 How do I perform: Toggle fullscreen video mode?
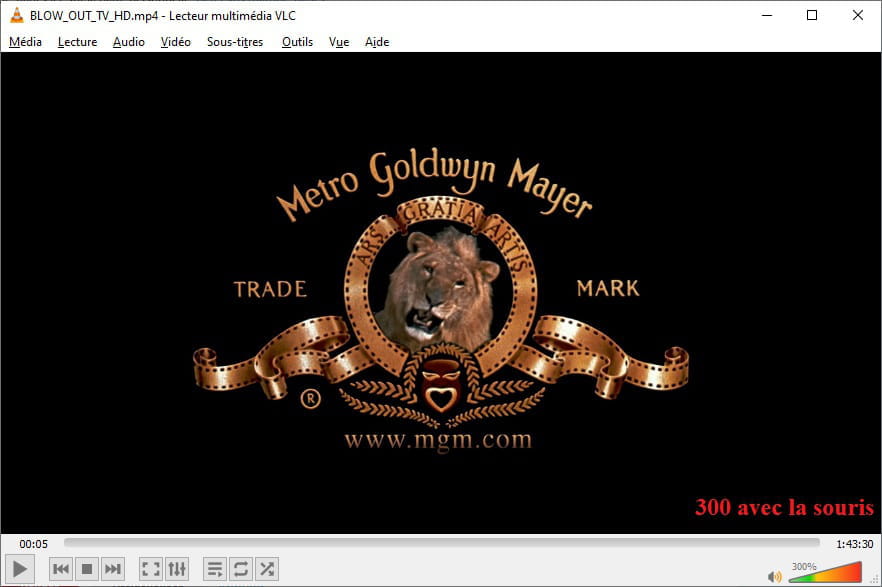coord(151,569)
